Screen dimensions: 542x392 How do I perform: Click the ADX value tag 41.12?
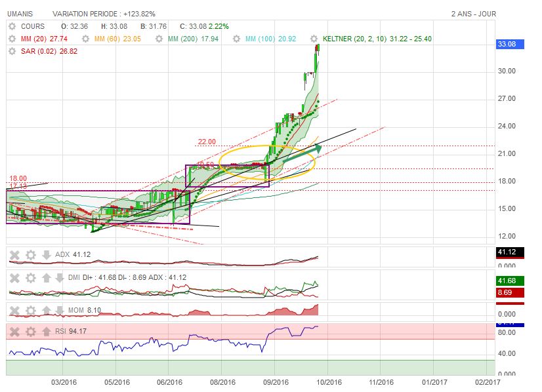click(510, 252)
